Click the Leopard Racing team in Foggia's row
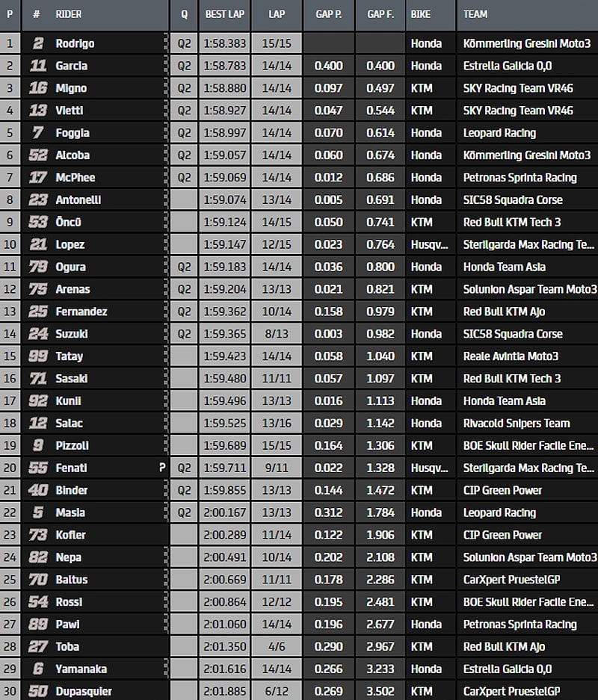 (x=499, y=133)
